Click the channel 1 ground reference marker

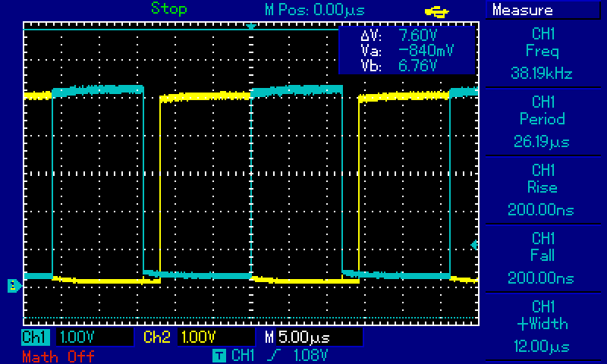[14, 285]
